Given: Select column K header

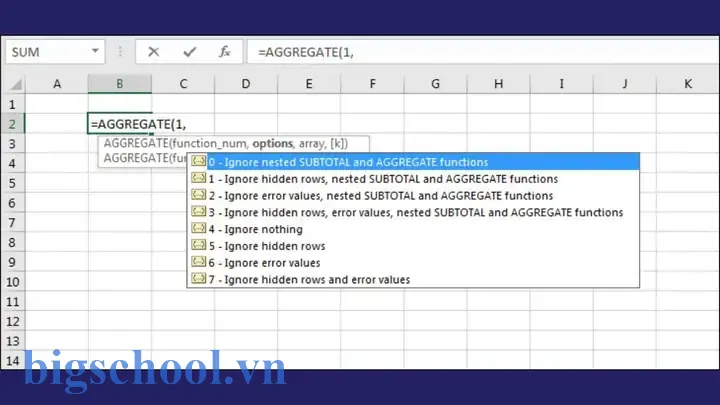Looking at the screenshot, I should click(x=687, y=84).
